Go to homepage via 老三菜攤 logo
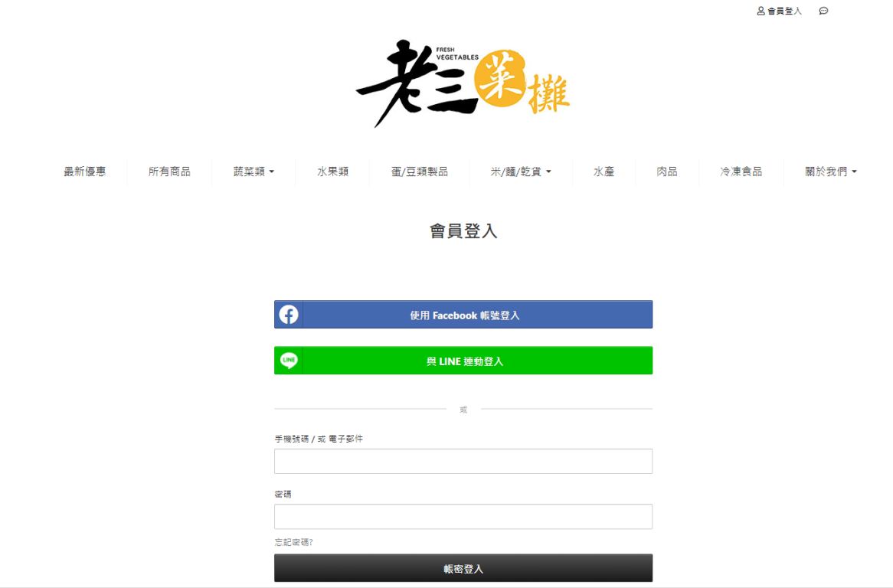893x588 pixels. [463, 83]
